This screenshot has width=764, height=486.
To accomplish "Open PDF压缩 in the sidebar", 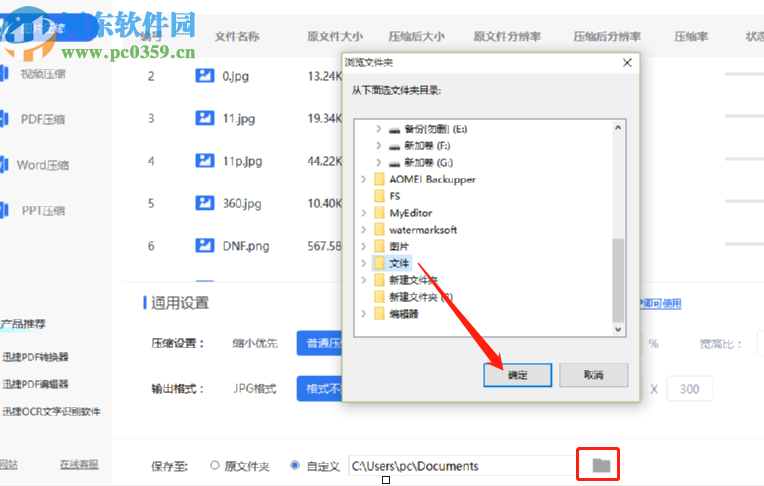I will tap(42, 119).
